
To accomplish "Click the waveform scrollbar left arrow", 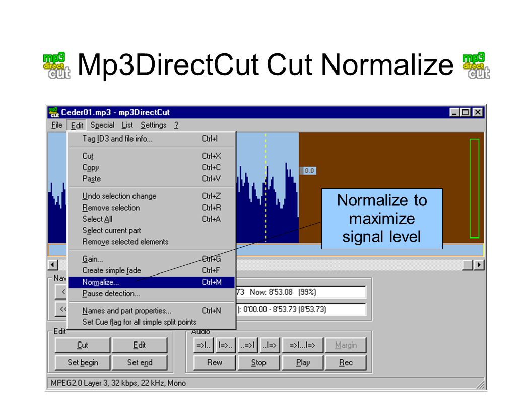I will (x=53, y=265).
